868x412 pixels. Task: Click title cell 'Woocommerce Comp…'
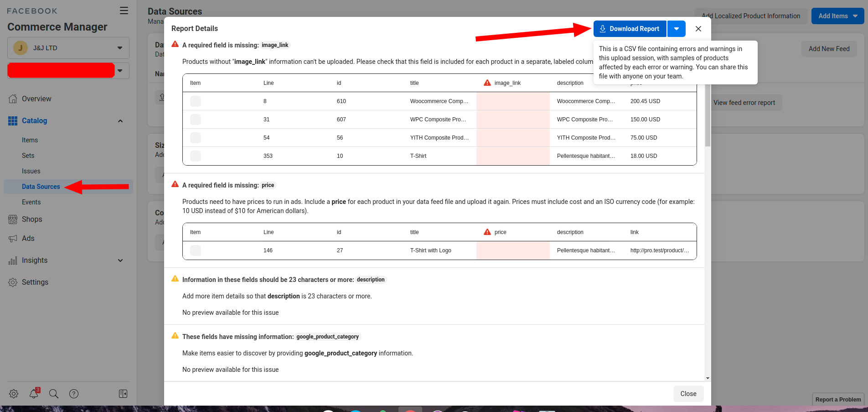439,101
